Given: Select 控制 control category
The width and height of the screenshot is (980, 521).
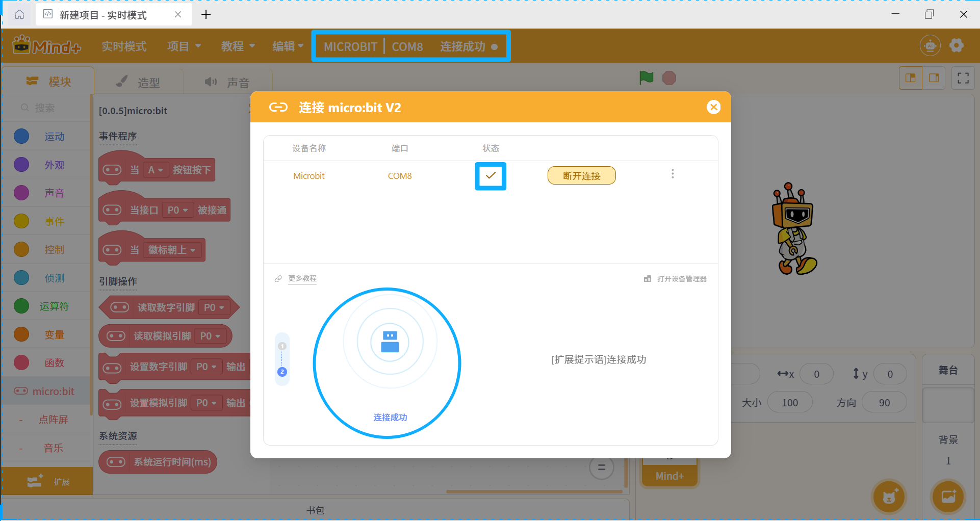Looking at the screenshot, I should click(46, 249).
